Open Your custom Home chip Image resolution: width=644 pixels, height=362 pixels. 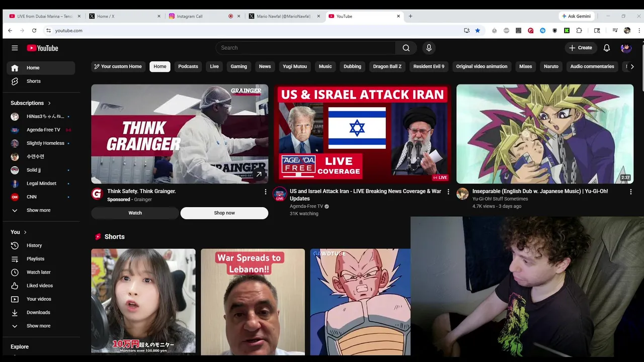(118, 66)
